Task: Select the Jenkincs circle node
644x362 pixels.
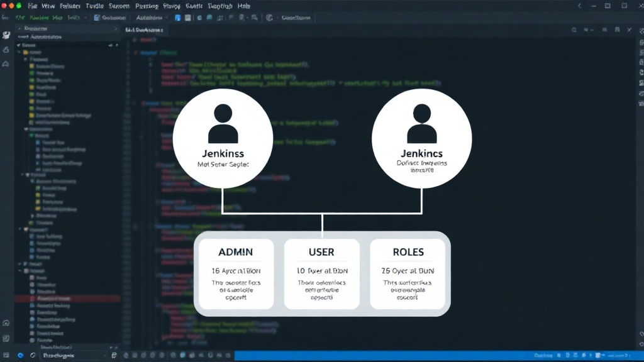Action: click(x=422, y=139)
